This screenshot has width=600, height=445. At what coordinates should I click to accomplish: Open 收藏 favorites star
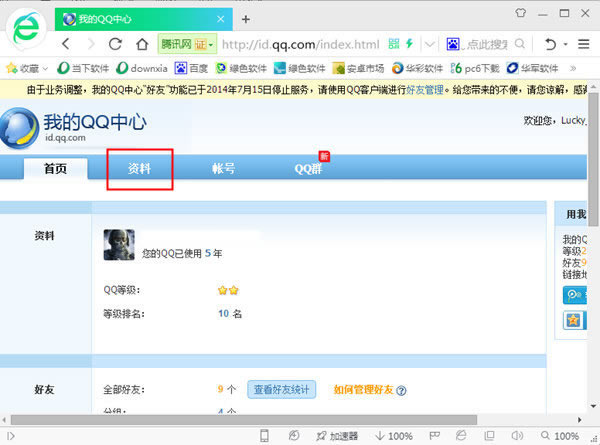pyautogui.click(x=11, y=68)
